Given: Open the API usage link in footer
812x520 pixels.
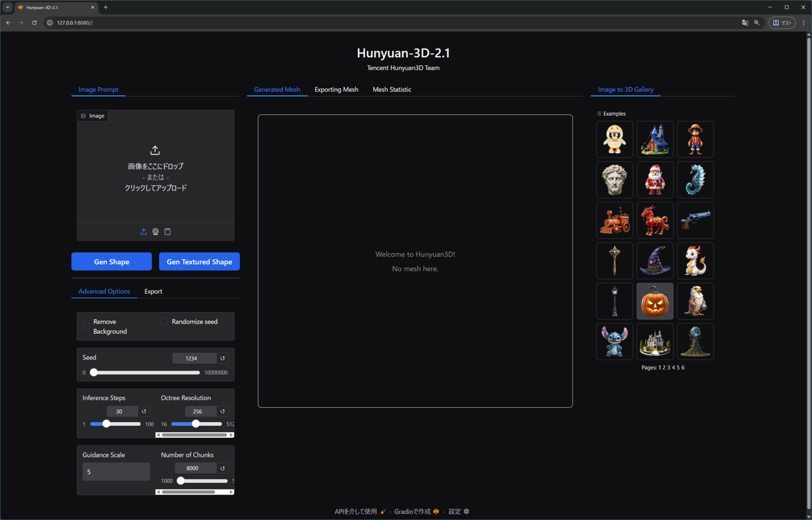Looking at the screenshot, I should [x=360, y=511].
